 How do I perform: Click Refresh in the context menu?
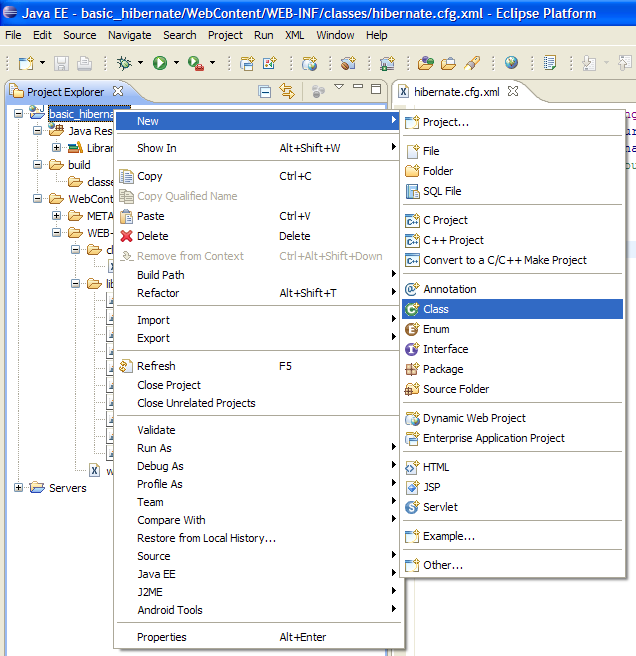258,366
